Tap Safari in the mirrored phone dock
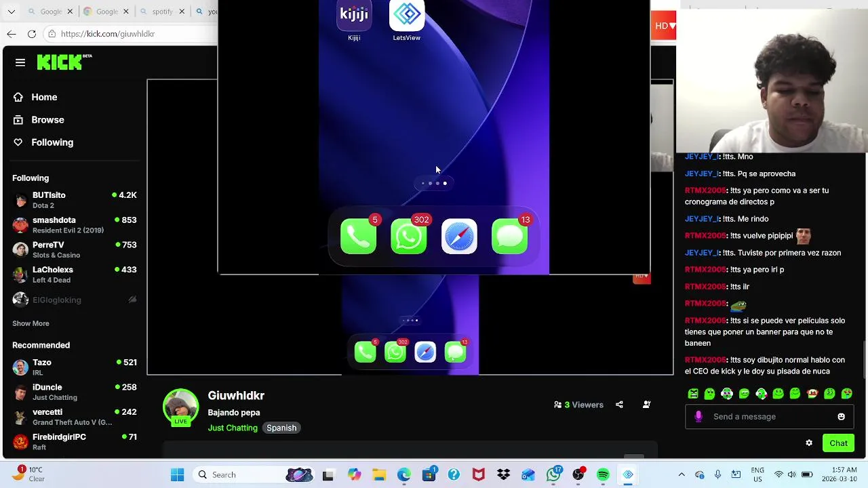 459,237
